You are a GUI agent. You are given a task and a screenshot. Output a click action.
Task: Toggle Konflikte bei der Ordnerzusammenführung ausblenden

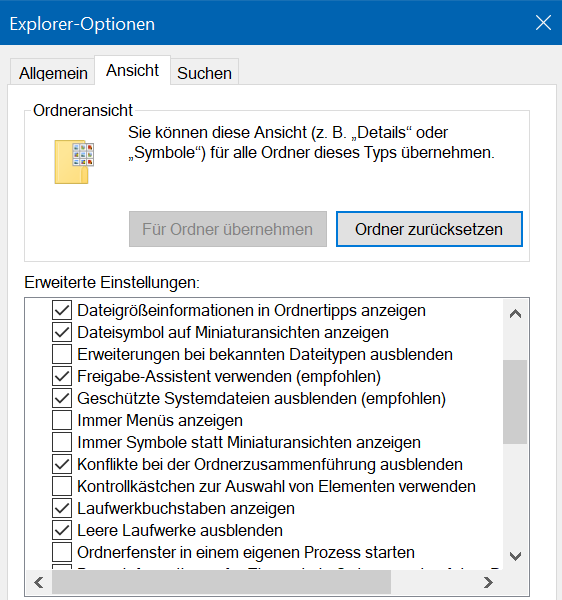[62, 464]
